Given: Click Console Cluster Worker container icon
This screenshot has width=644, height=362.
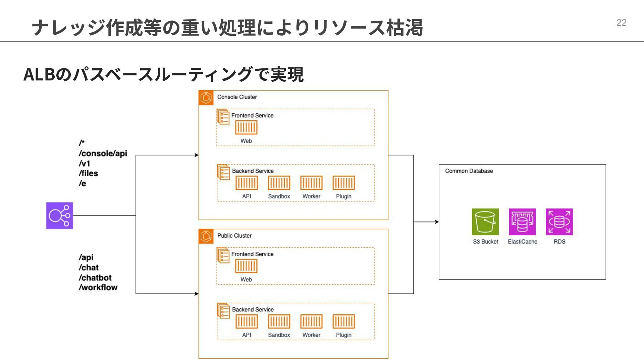Looking at the screenshot, I should (311, 183).
